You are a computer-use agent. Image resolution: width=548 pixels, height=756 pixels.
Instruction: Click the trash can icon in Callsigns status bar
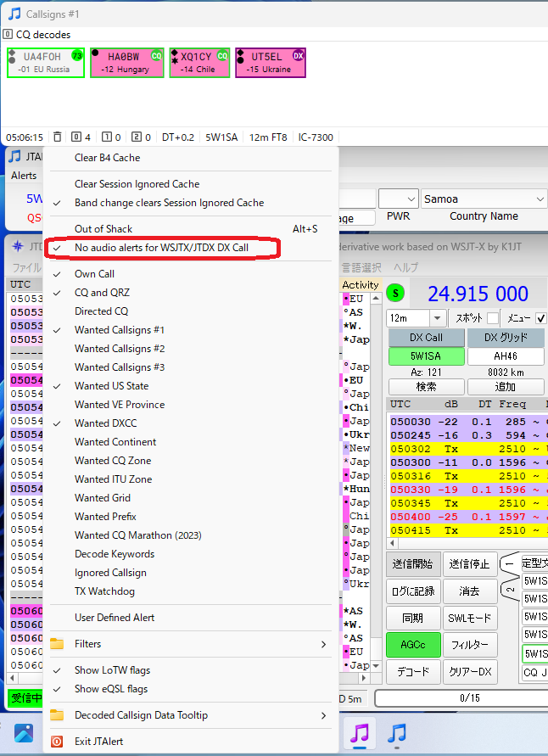(58, 137)
